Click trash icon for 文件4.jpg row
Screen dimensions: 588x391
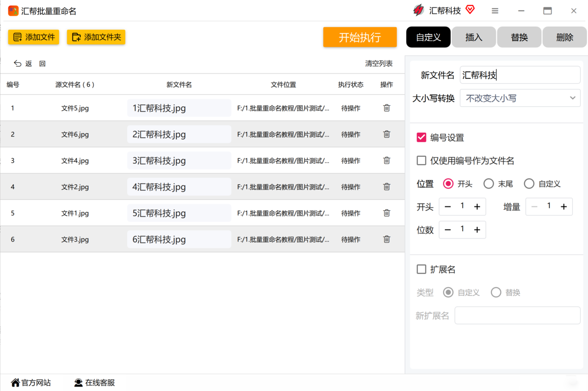387,161
